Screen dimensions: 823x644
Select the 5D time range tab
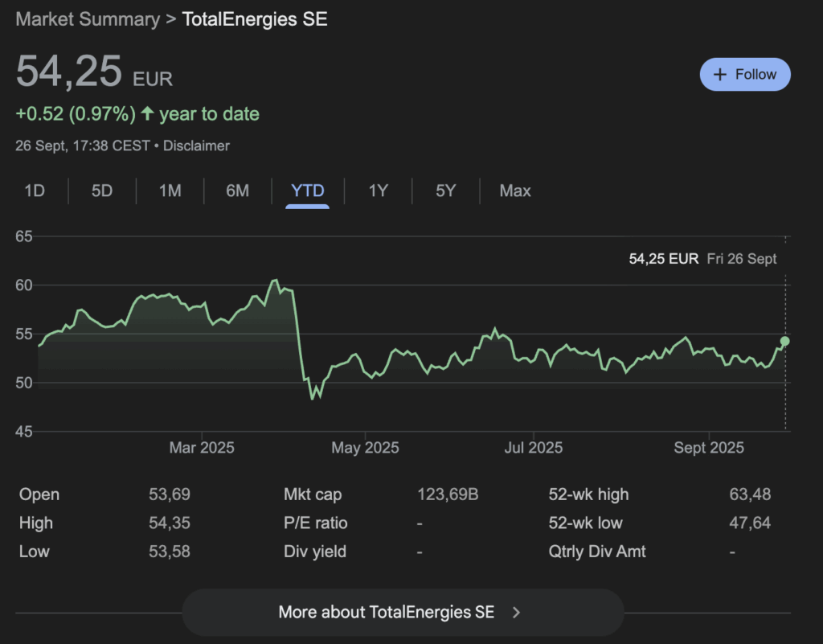[x=102, y=191]
